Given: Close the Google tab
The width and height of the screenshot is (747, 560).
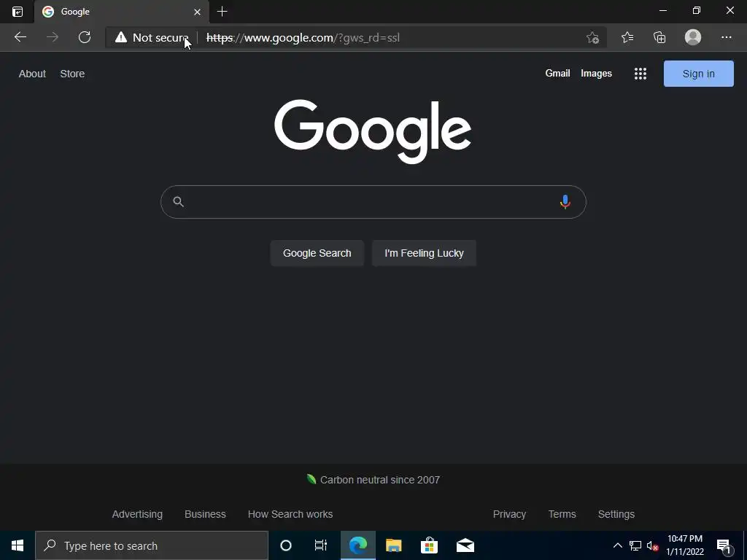Looking at the screenshot, I should click(x=197, y=12).
